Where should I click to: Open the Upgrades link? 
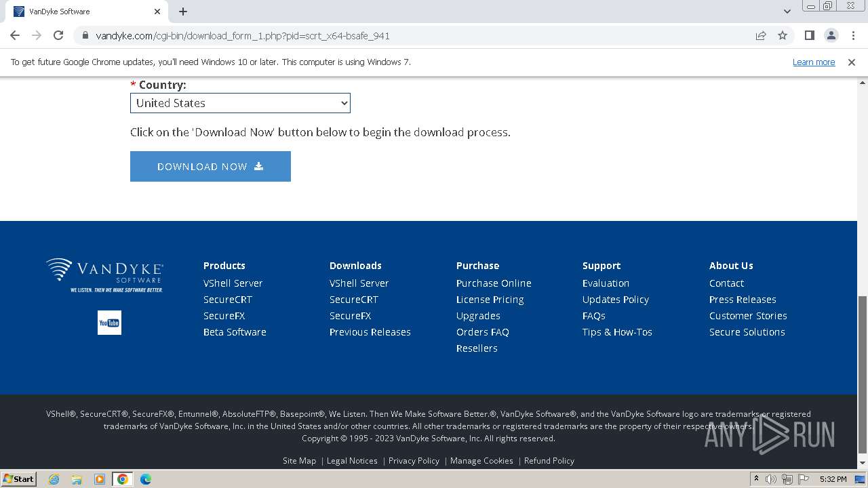pos(478,316)
